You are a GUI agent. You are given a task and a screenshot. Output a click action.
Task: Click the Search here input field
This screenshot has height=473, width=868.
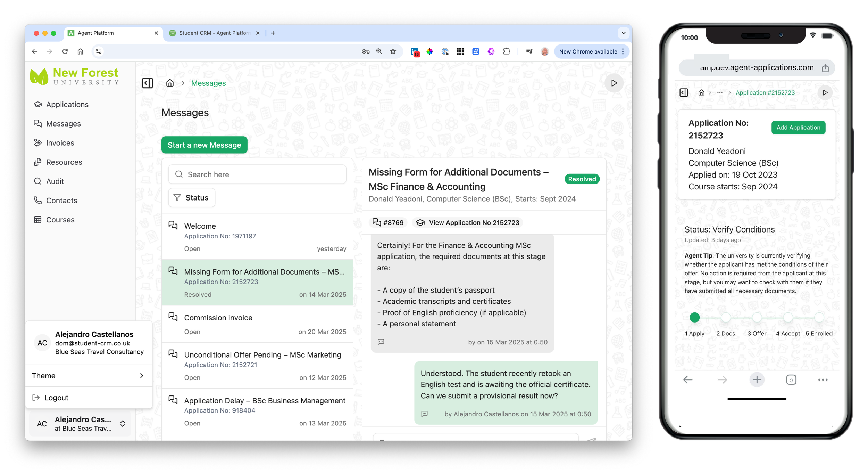257,174
